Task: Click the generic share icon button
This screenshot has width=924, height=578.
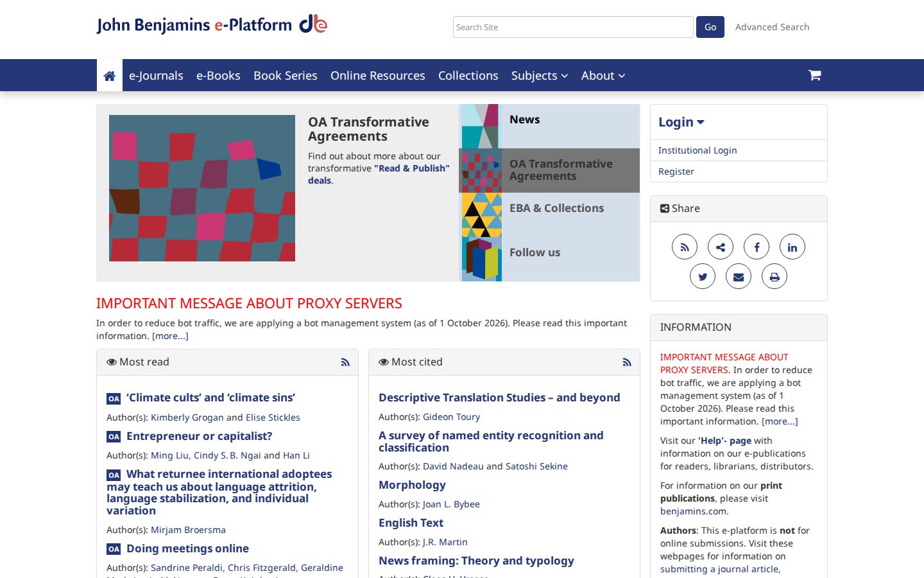Action: [721, 247]
